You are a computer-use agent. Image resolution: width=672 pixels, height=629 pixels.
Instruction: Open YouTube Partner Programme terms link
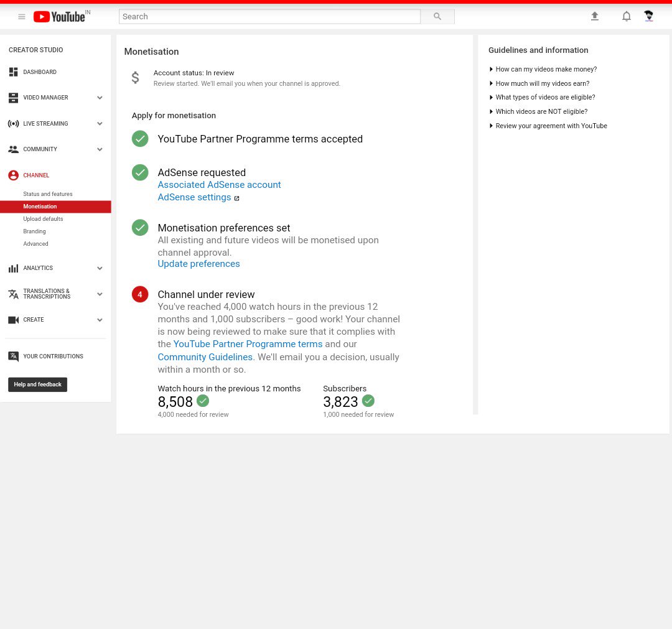click(248, 344)
